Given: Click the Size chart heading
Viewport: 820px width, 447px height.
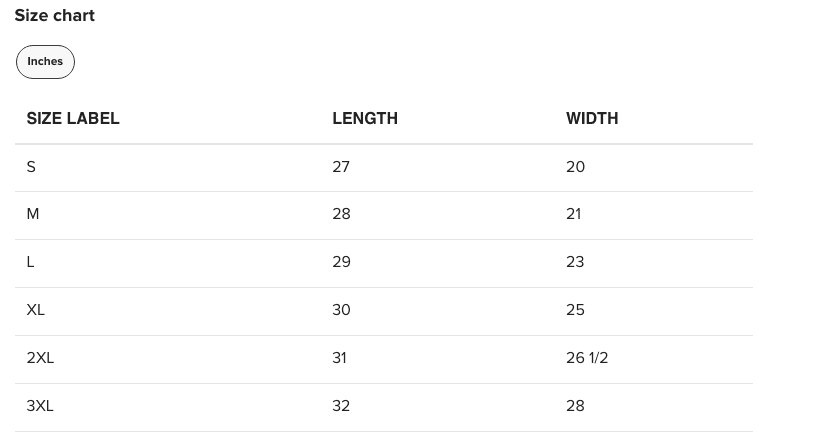Looking at the screenshot, I should (54, 16).
